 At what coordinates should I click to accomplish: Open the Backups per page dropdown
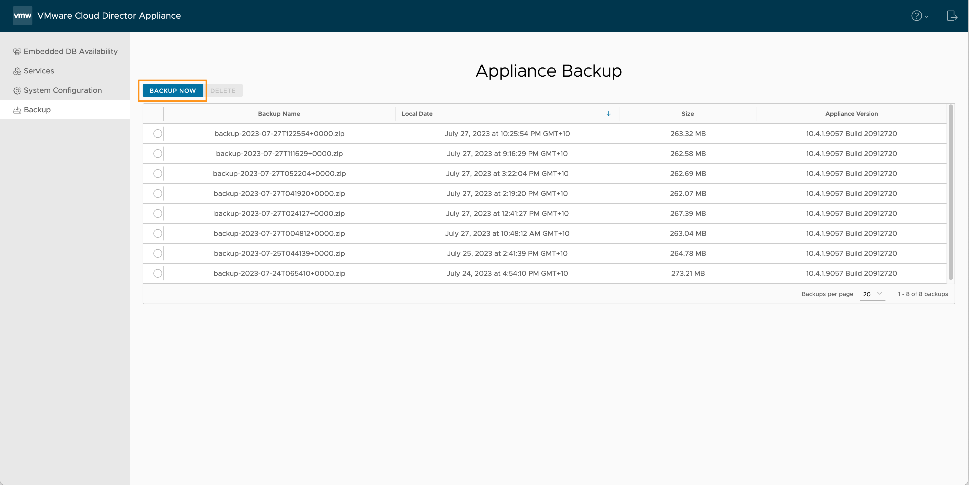click(872, 294)
